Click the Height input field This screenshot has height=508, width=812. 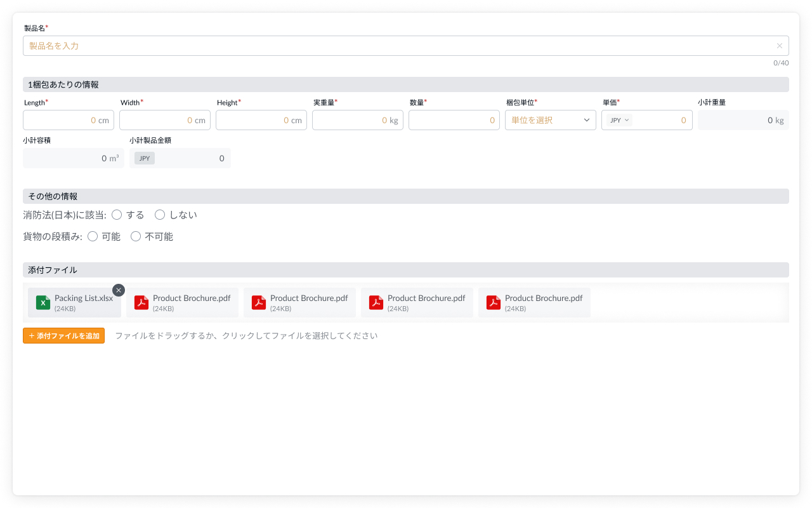pos(261,120)
